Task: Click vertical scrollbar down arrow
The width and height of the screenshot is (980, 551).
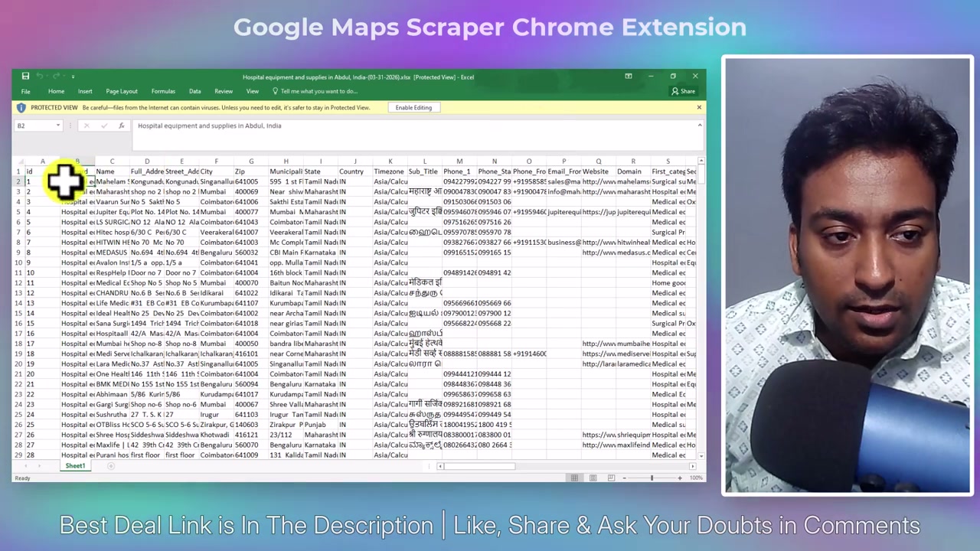Action: coord(701,456)
